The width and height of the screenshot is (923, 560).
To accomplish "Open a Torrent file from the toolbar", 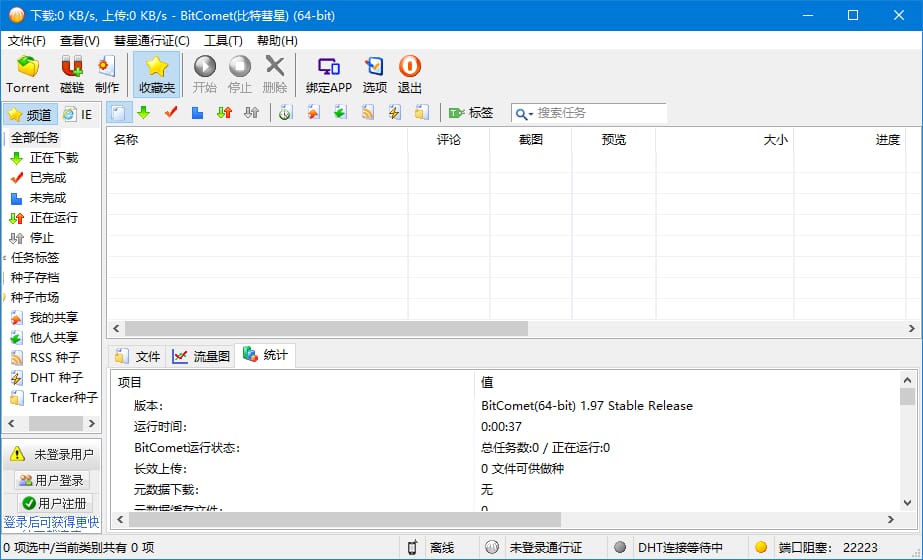I will 27,74.
